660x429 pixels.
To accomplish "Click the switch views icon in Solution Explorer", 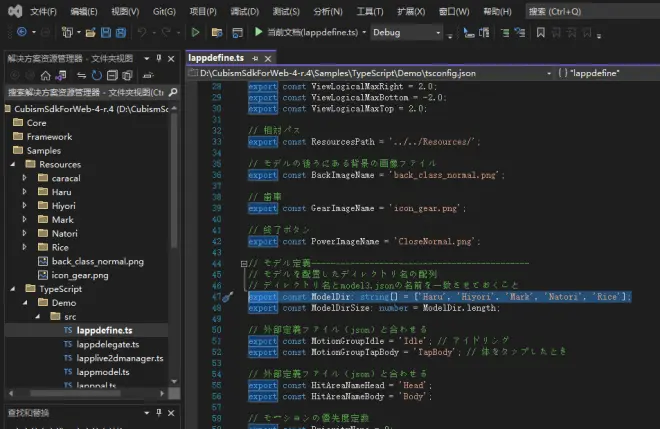I will coord(61,75).
